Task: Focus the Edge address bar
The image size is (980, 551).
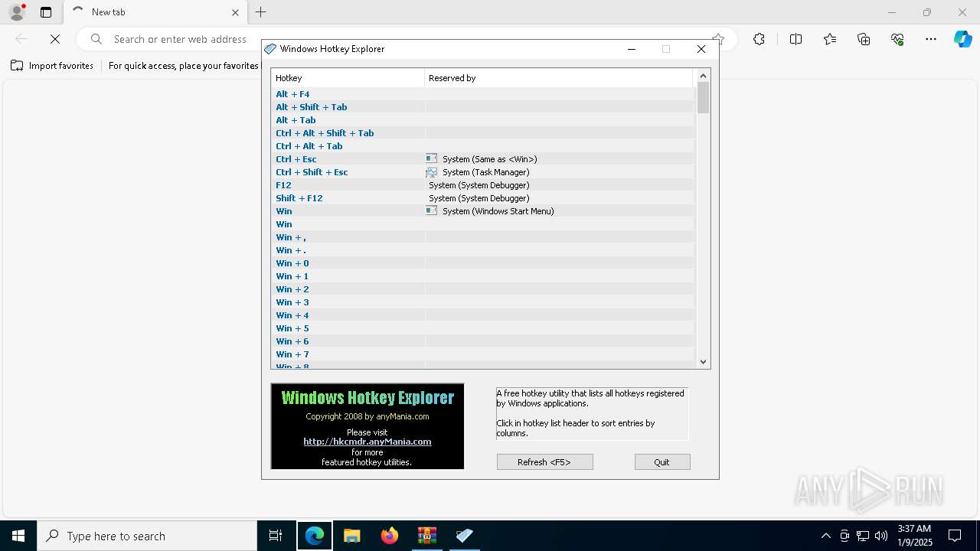Action: point(406,39)
